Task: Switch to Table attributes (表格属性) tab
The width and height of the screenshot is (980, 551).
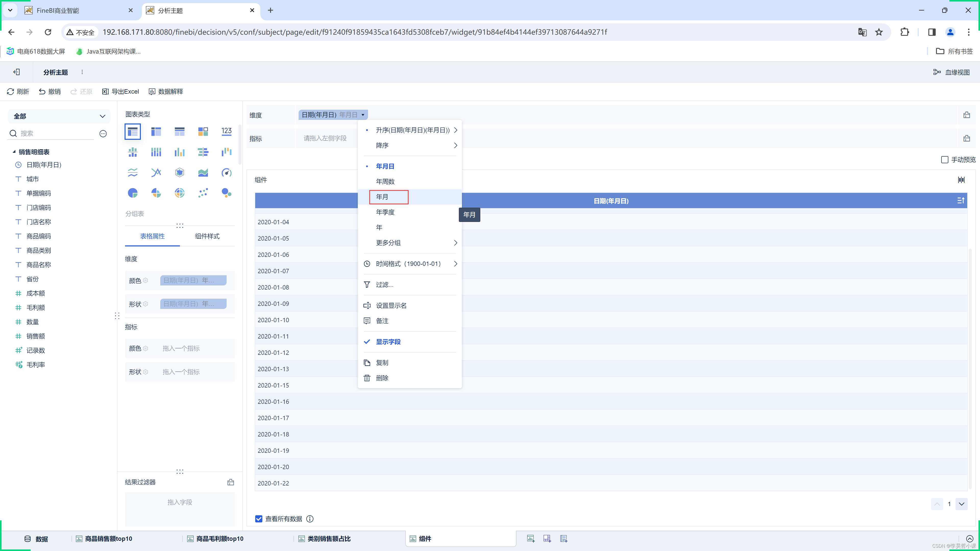Action: [x=152, y=236]
